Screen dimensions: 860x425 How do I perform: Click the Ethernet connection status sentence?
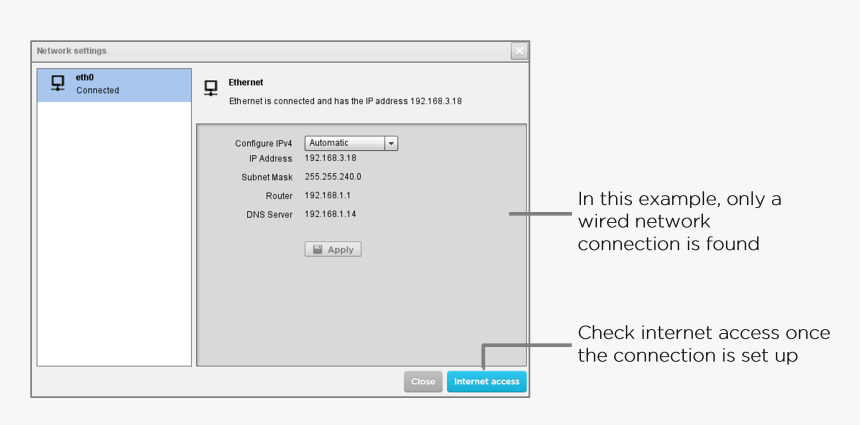click(x=346, y=101)
